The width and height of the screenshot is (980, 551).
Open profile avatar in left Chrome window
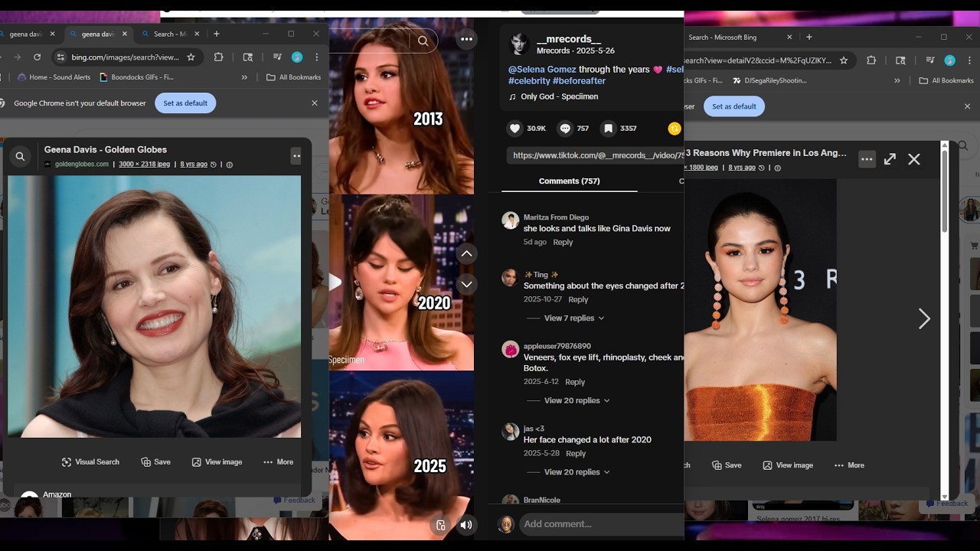[297, 57]
